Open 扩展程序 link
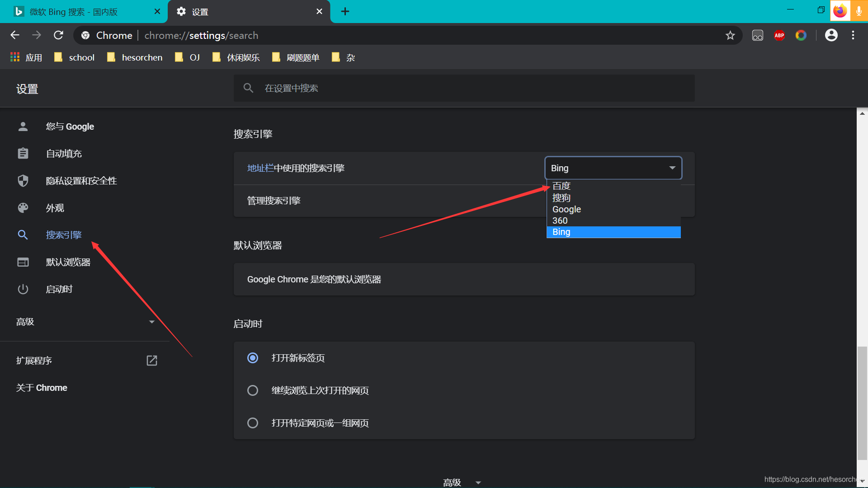Image resolution: width=868 pixels, height=488 pixels. pyautogui.click(x=34, y=361)
